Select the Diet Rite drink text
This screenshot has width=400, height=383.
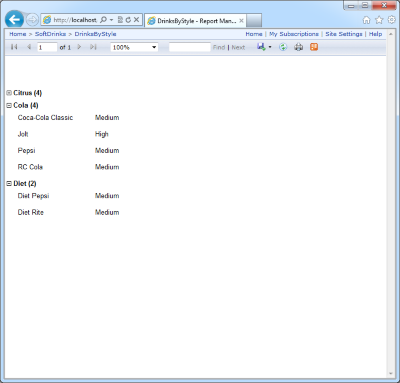tap(30, 212)
